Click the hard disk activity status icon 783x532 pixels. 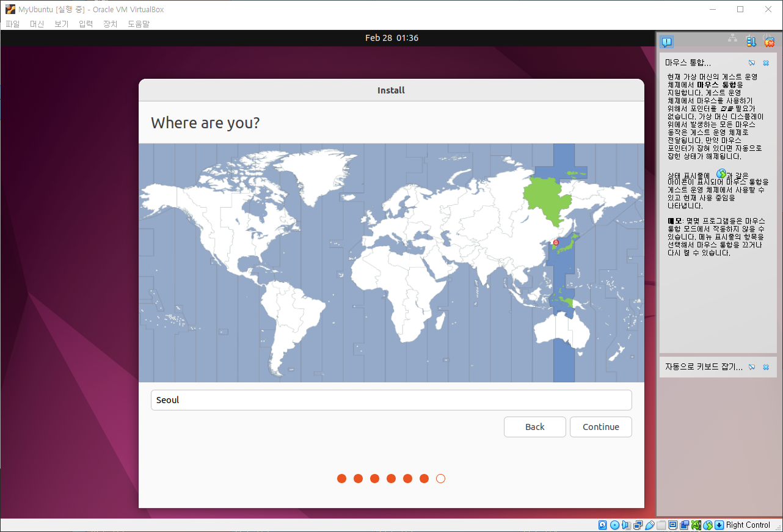(x=603, y=525)
